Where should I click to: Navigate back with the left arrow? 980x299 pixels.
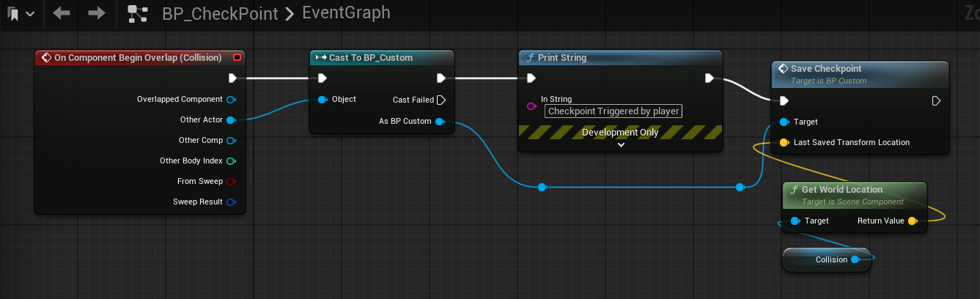[x=62, y=13]
